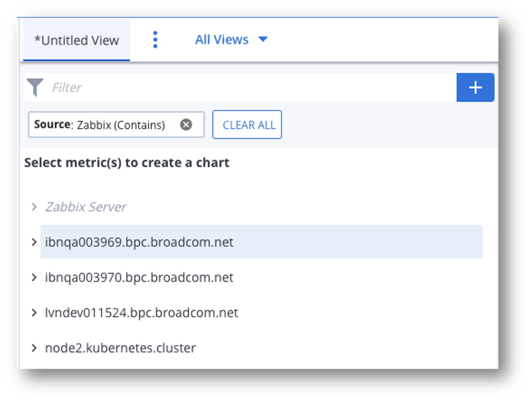Viewport: 532px width, 402px height.
Task: Click the All Views dropdown arrow
Action: click(x=263, y=39)
